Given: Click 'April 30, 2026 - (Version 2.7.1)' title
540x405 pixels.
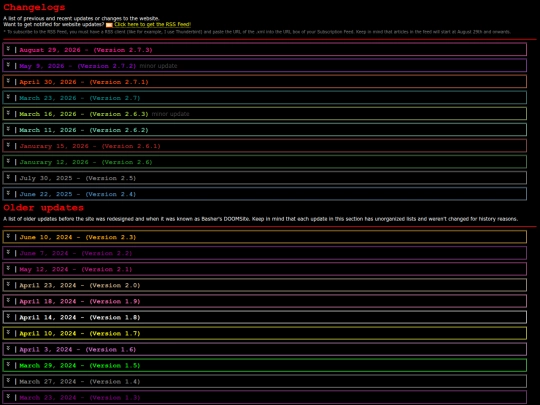Looking at the screenshot, I should point(84,82).
